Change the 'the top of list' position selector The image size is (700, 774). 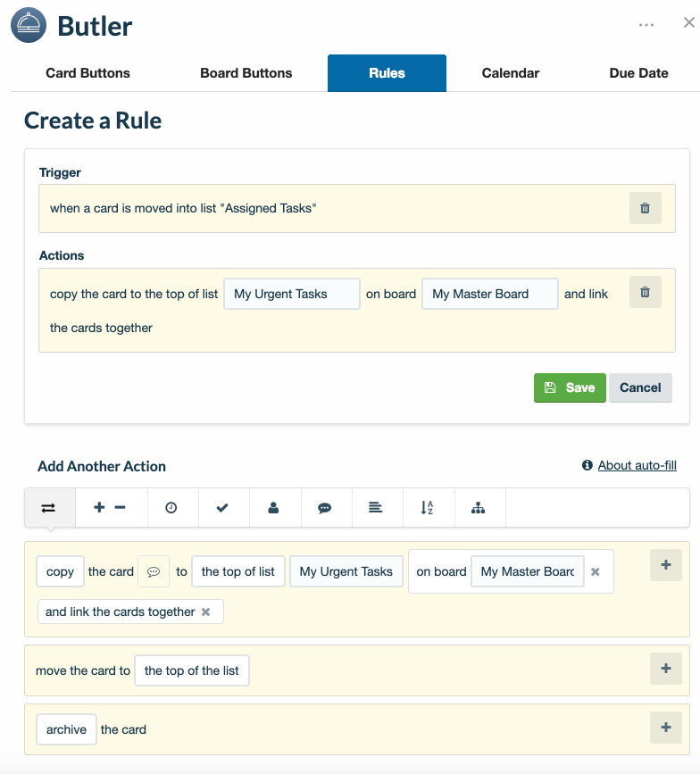click(x=237, y=571)
